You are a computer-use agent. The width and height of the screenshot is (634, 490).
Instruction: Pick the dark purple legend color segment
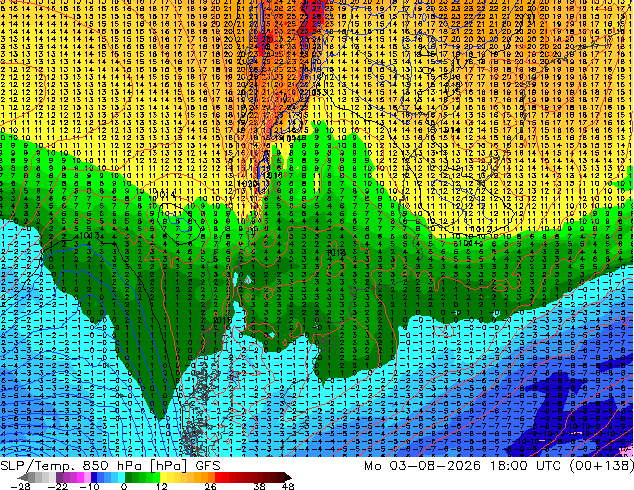(59, 477)
